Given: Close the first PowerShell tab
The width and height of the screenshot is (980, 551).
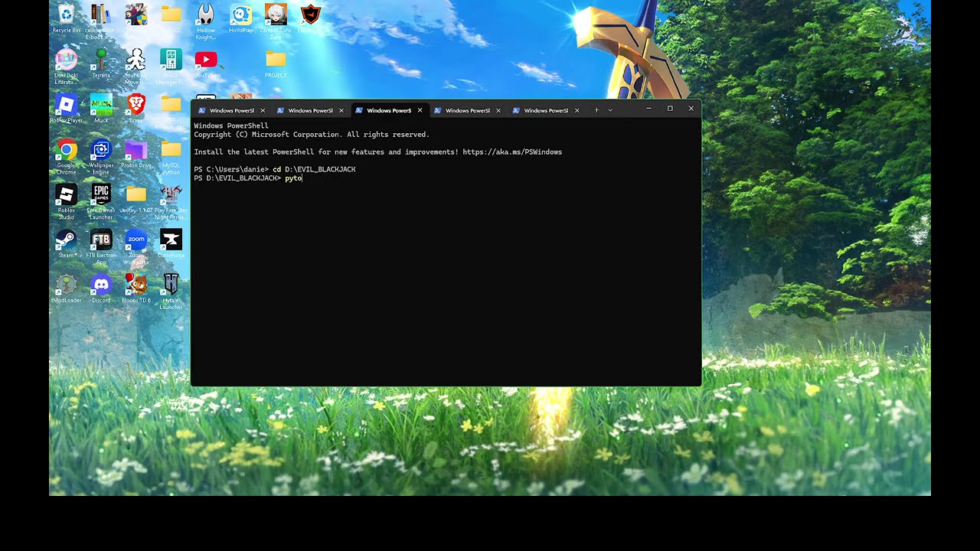Looking at the screenshot, I should pos(263,110).
